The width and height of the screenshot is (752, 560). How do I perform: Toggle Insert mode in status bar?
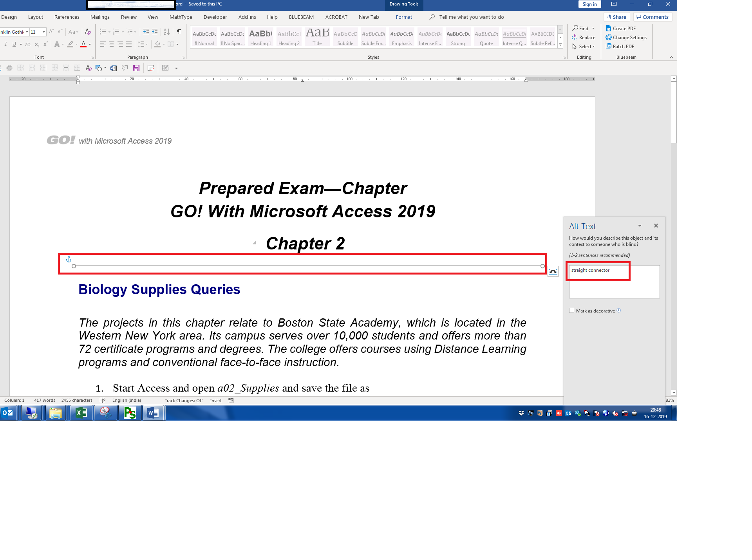tap(215, 401)
